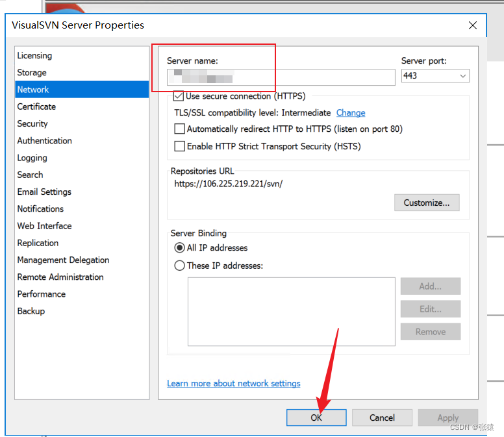This screenshot has width=504, height=437.
Task: Select Storage in the settings list
Action: 82,73
